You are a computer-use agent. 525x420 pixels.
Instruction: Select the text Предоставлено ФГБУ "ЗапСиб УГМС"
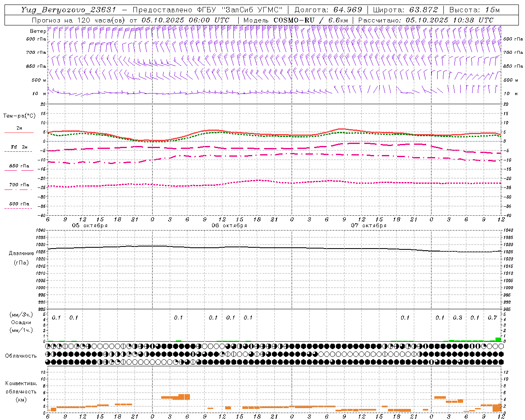(208, 10)
